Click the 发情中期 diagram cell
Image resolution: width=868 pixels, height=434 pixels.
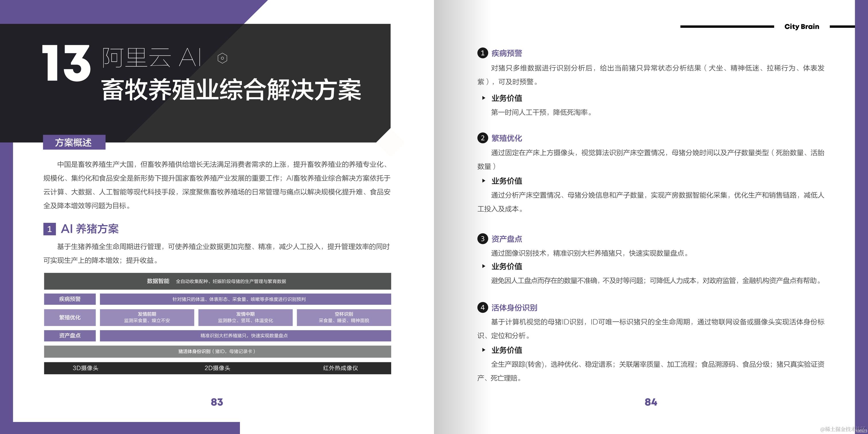coord(245,317)
